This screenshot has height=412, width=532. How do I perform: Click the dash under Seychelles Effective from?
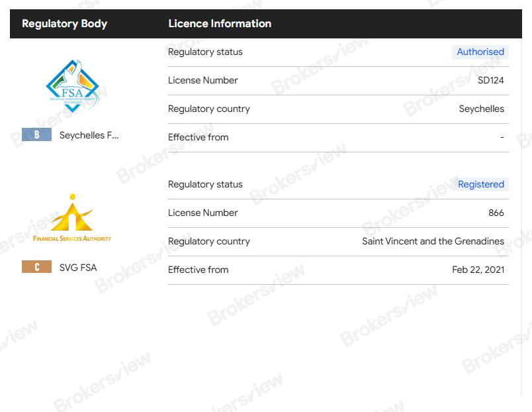[x=502, y=137]
